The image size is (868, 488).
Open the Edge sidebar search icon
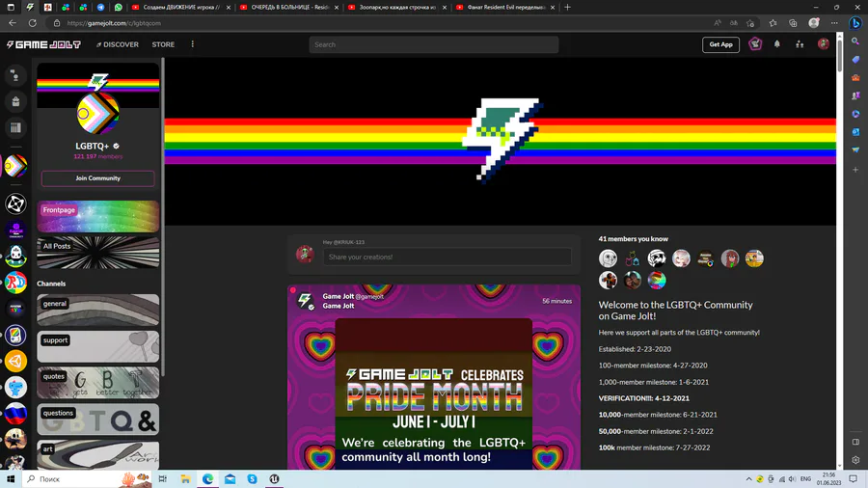tap(855, 41)
